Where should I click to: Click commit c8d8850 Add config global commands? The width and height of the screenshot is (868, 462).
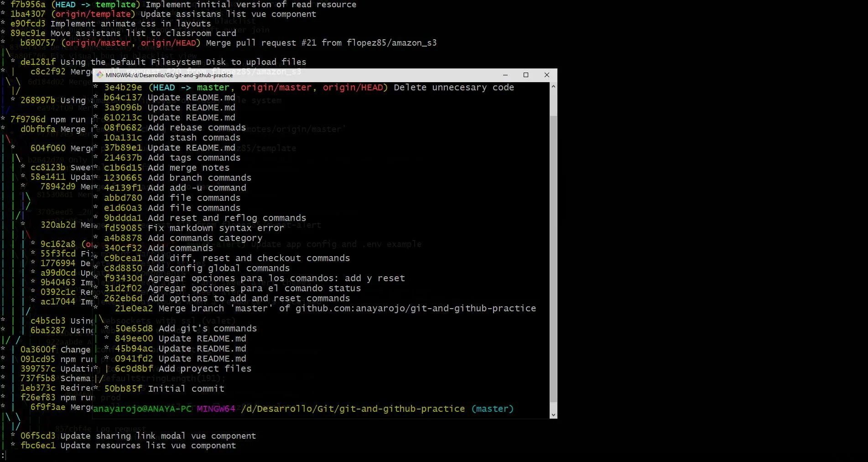tap(197, 268)
